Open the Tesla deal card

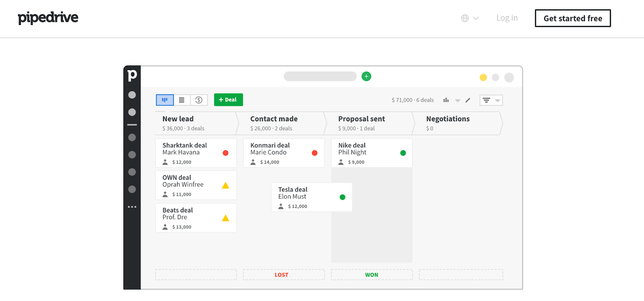coord(312,197)
